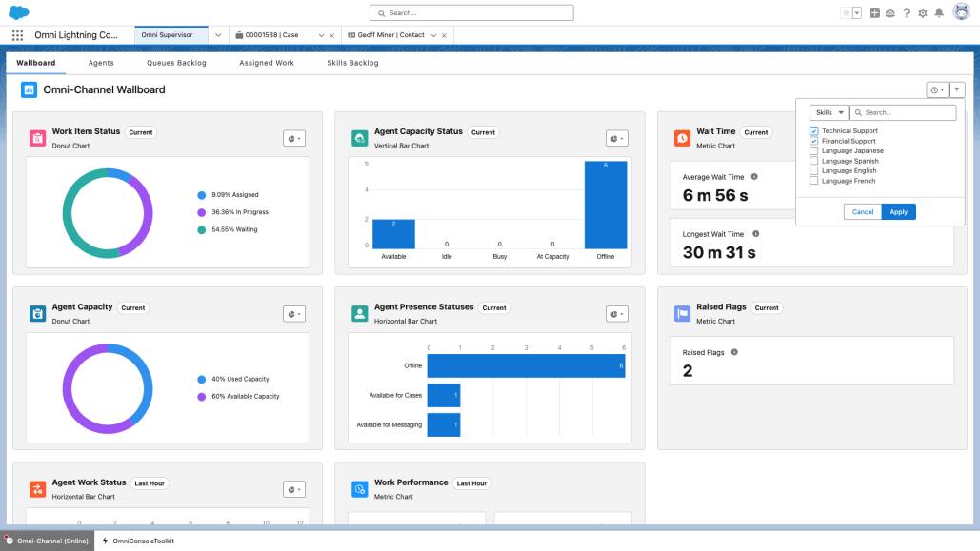Open the Trailhead guidance icon
Image resolution: width=980 pixels, height=551 pixels.
(890, 12)
